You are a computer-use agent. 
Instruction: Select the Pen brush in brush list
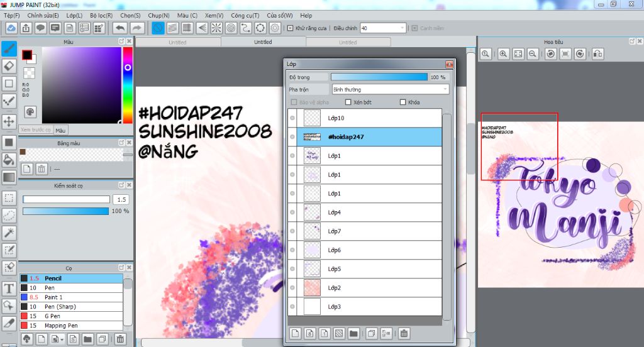tap(71, 288)
